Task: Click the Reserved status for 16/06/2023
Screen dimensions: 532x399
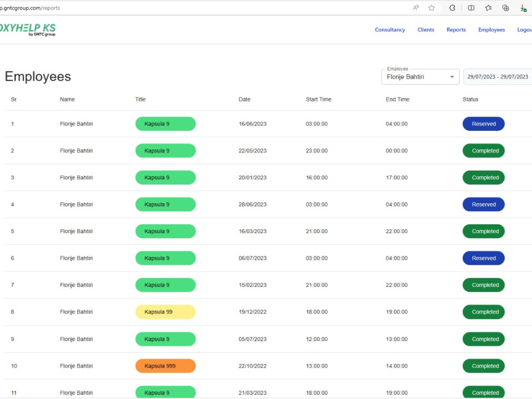Action: (x=484, y=124)
